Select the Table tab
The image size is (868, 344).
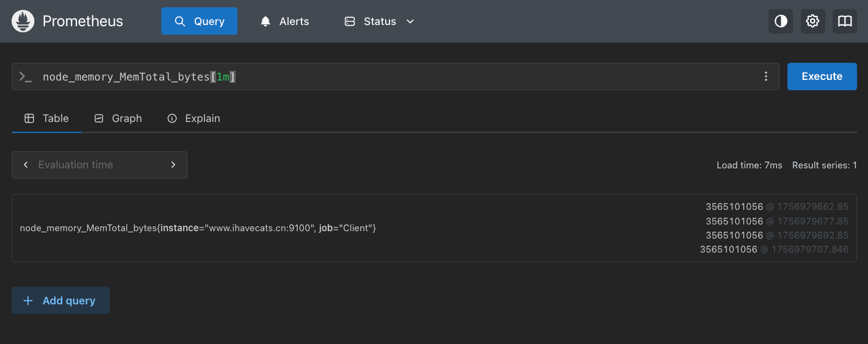pyautogui.click(x=46, y=118)
